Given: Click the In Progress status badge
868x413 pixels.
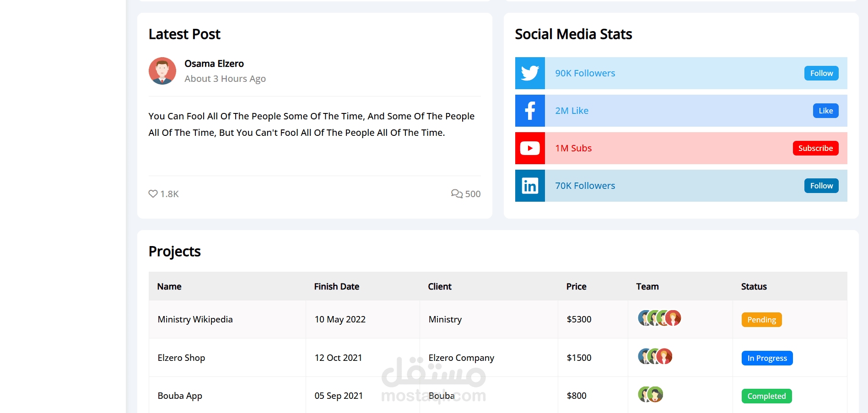Looking at the screenshot, I should coord(767,358).
